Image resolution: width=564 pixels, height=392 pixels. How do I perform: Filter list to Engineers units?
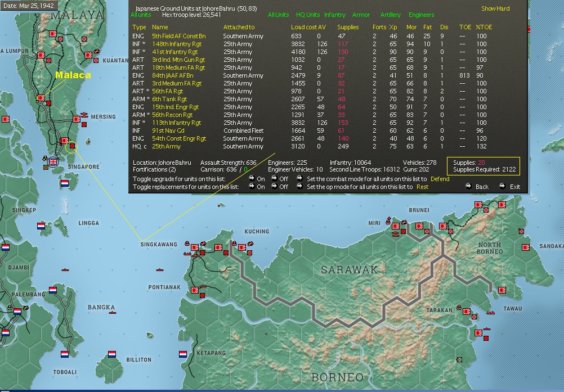point(421,15)
